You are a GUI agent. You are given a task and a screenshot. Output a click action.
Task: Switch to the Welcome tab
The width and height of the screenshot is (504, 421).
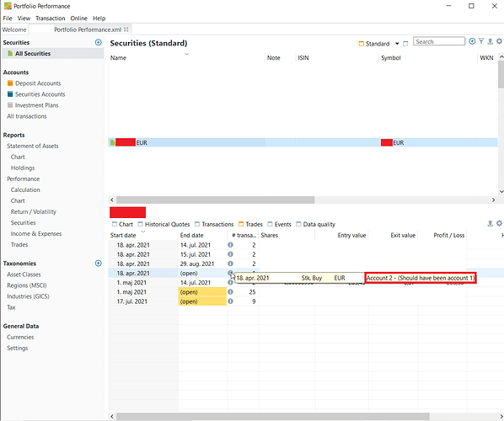pos(14,29)
